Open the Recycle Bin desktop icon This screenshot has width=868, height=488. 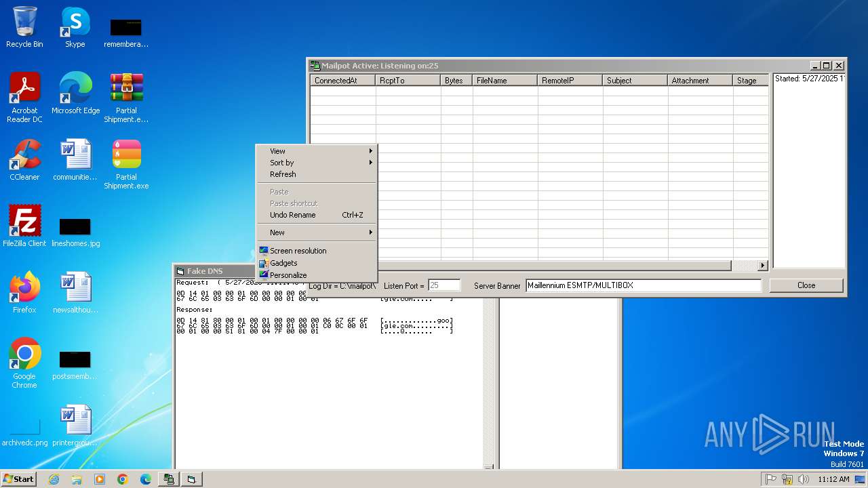point(24,28)
